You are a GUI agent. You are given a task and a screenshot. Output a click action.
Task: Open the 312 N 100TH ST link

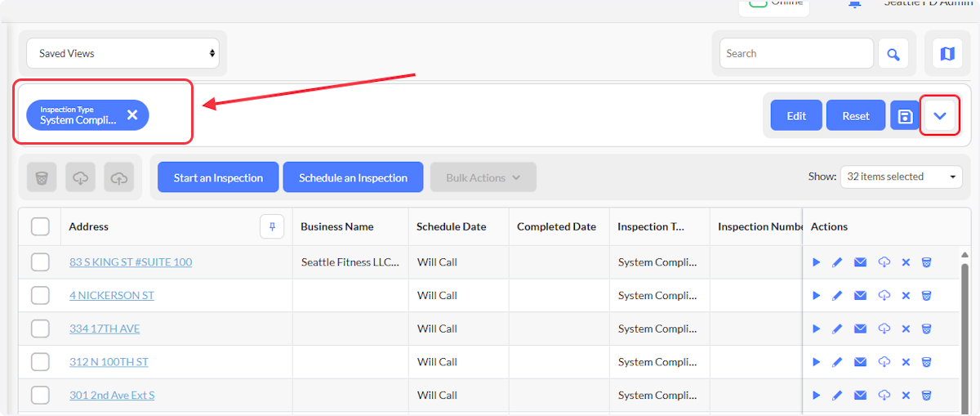pos(109,362)
